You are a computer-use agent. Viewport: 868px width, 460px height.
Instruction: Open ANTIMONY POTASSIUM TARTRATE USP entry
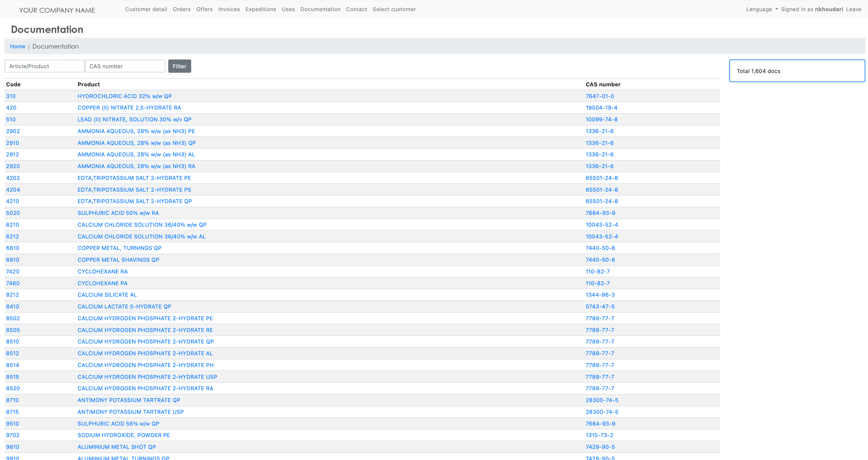(130, 412)
